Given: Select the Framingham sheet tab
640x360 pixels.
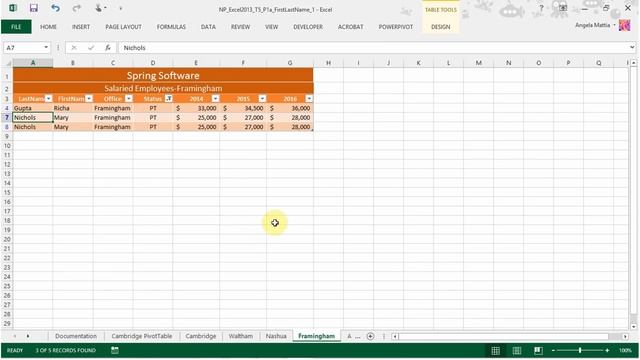Looking at the screenshot, I should click(x=316, y=336).
